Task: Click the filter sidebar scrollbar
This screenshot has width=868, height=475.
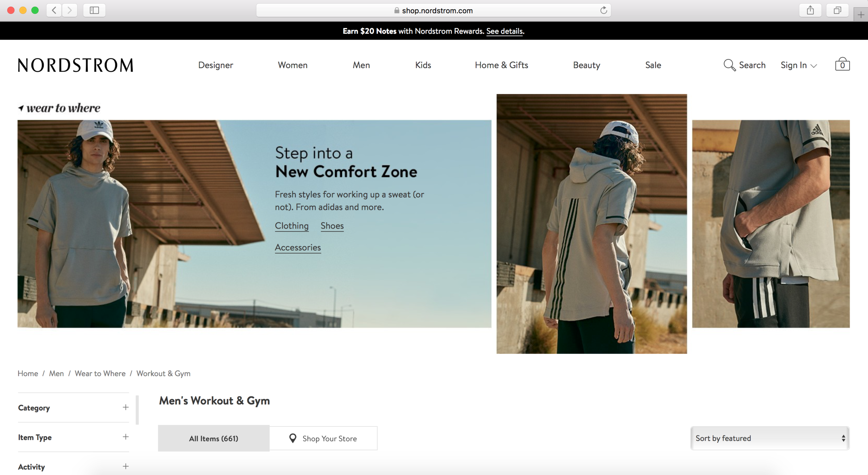Action: point(137,410)
